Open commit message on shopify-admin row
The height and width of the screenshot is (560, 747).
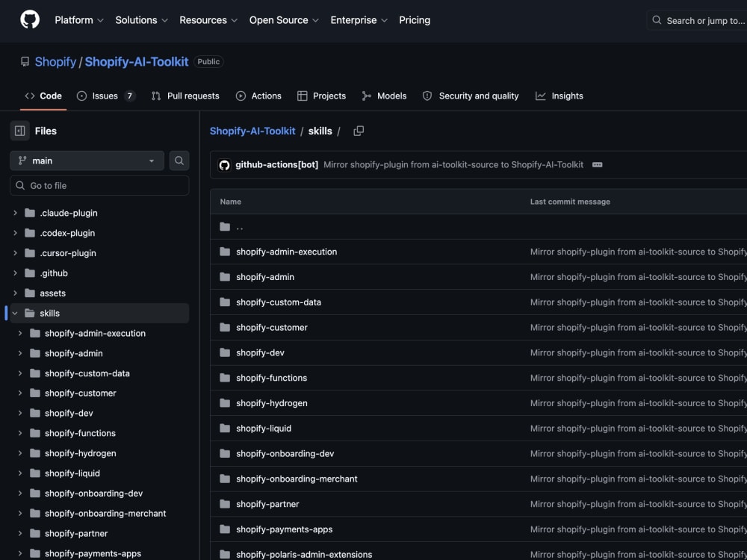tap(639, 277)
